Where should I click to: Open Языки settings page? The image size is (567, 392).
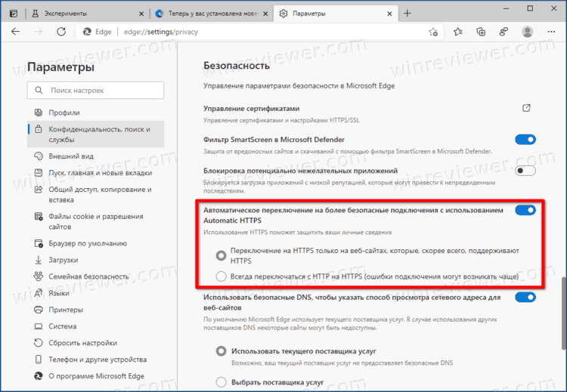(95, 293)
